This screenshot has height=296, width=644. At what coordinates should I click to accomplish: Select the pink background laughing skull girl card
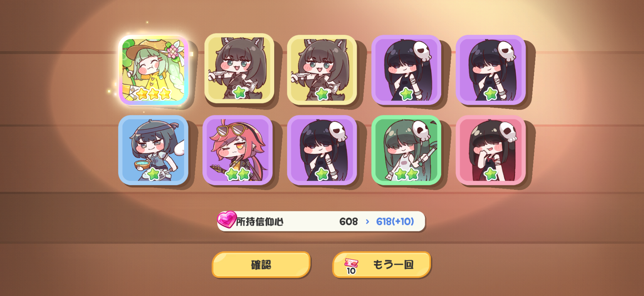tap(490, 150)
